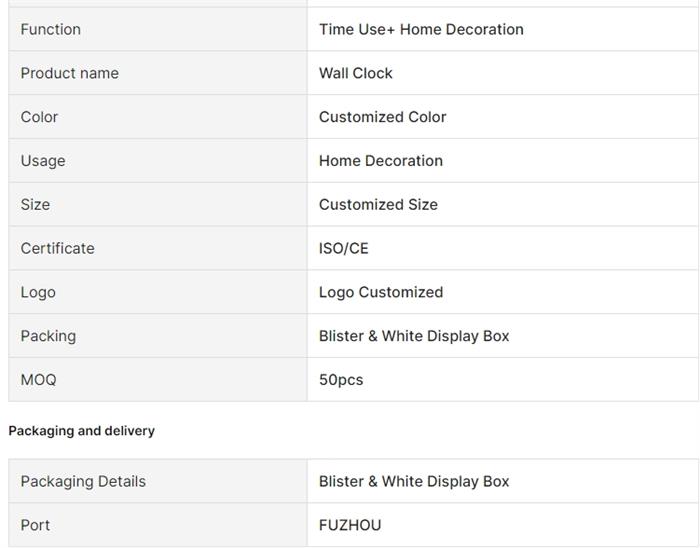
Task: Click the "Color" row label
Action: click(39, 117)
